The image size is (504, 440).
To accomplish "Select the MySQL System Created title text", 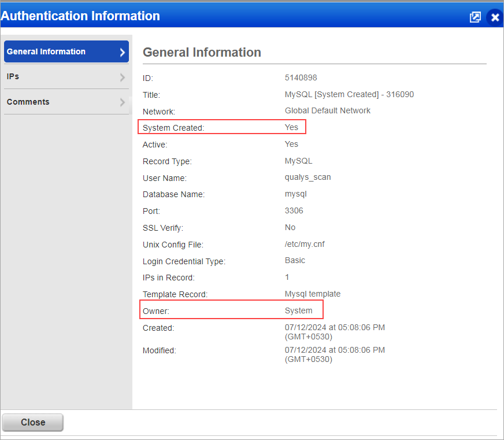I will [349, 94].
